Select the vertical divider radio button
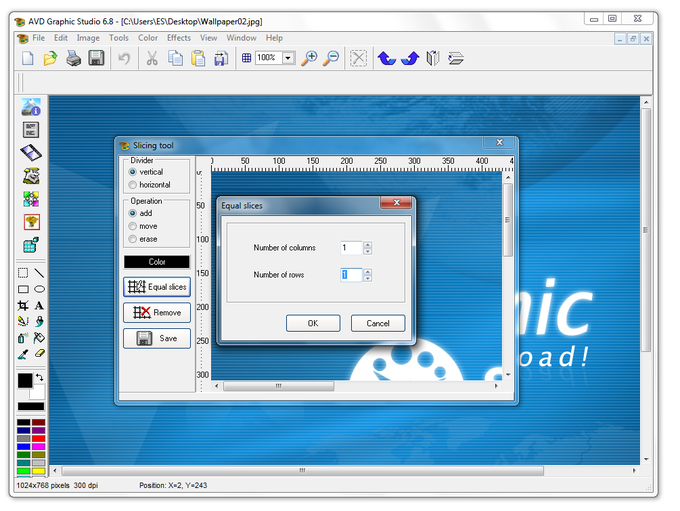 (x=133, y=172)
